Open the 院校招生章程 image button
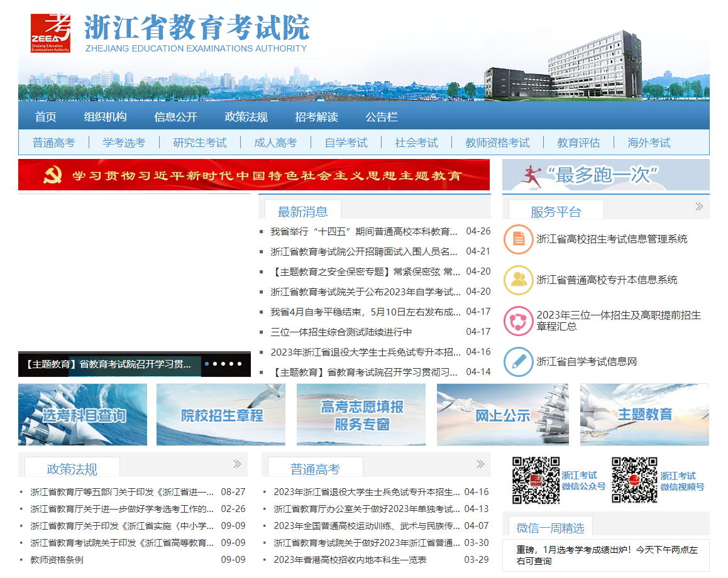Screen dimensions: 728x578 221,414
